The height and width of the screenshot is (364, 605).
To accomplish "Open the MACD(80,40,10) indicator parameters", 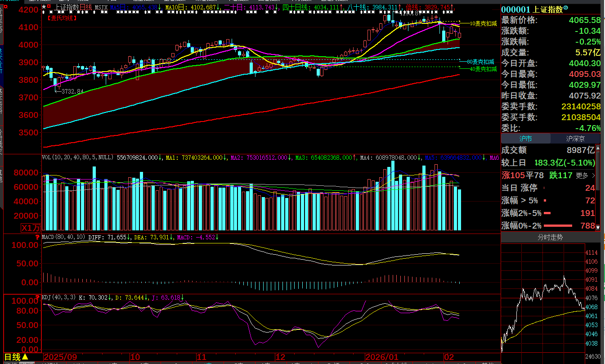I will click(x=63, y=237).
